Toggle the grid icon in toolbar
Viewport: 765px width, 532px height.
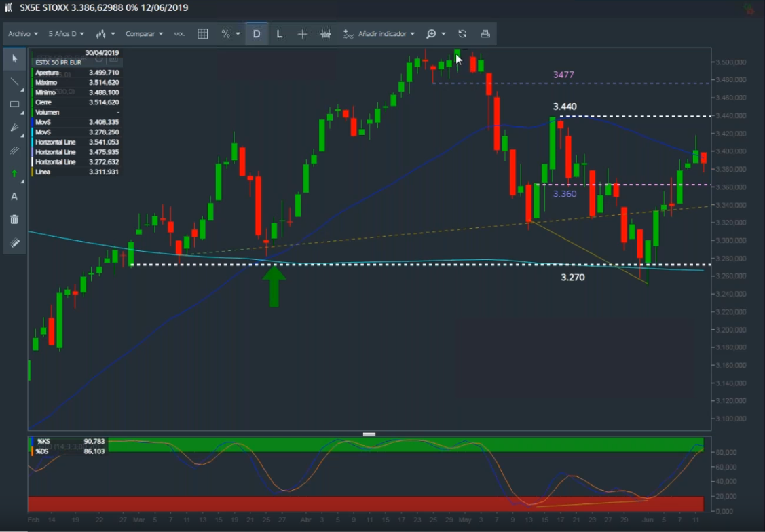202,34
